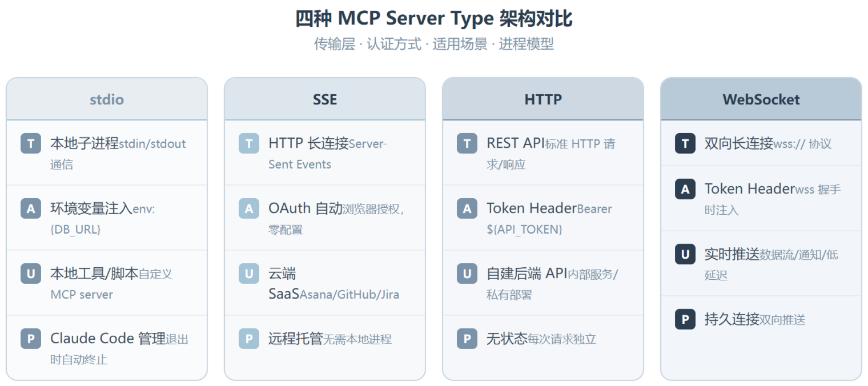Click the text Claude Code 管理
Image resolution: width=868 pixels, height=386 pixels.
point(108,339)
